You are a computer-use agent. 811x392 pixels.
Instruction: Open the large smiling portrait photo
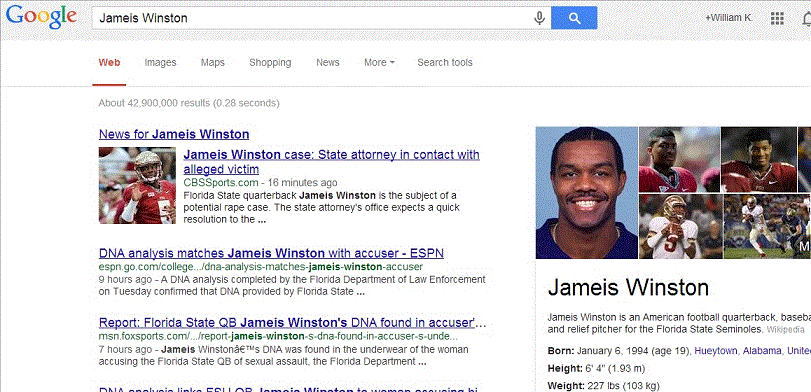pos(587,192)
